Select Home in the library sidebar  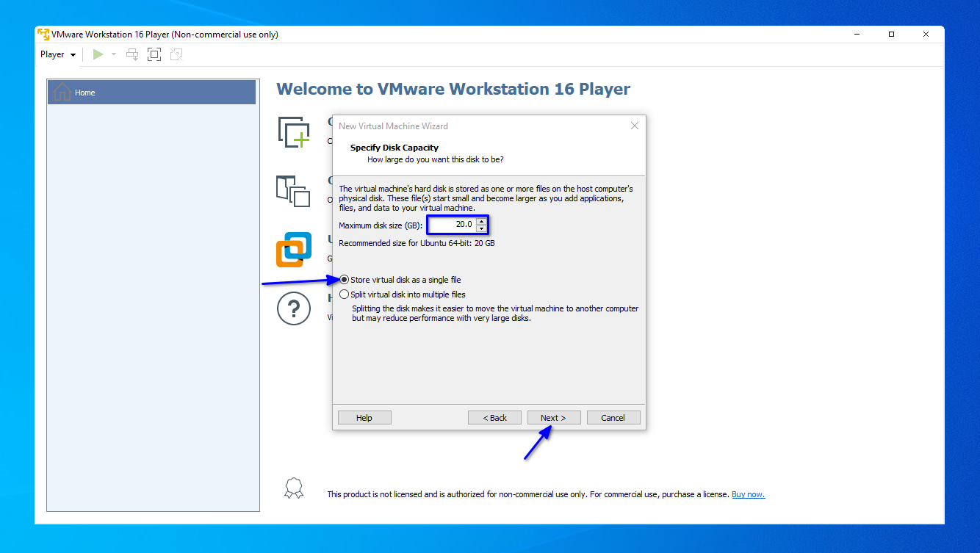click(152, 93)
